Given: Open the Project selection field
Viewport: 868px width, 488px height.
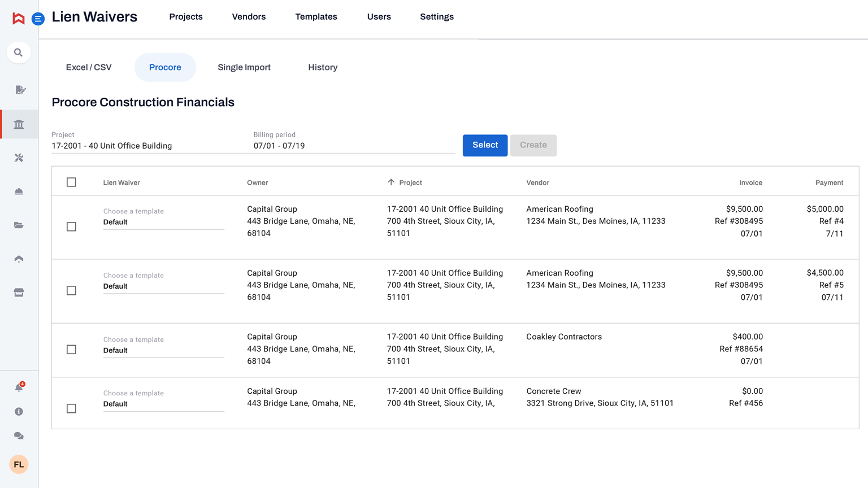Looking at the screenshot, I should pos(152,142).
